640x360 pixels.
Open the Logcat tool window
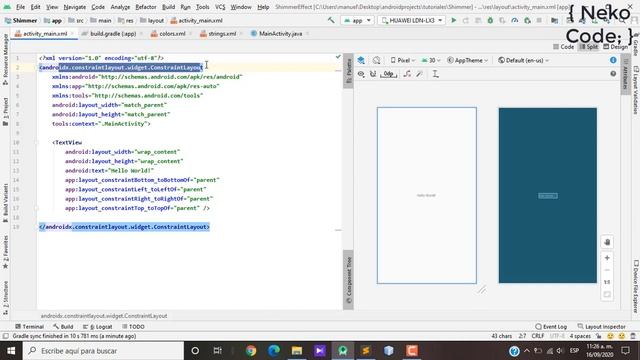pos(97,327)
